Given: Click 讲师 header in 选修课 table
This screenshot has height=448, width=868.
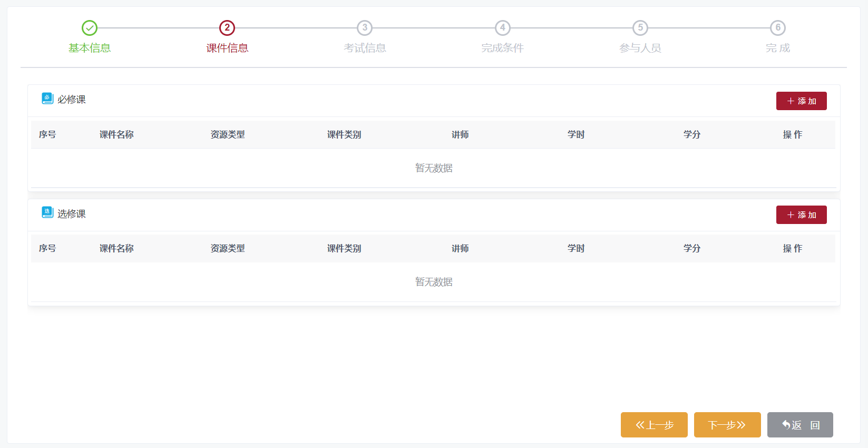Looking at the screenshot, I should point(460,248).
